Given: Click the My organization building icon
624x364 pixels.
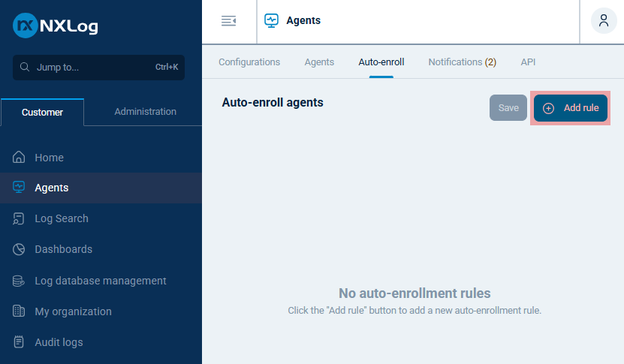Looking at the screenshot, I should pos(20,311).
